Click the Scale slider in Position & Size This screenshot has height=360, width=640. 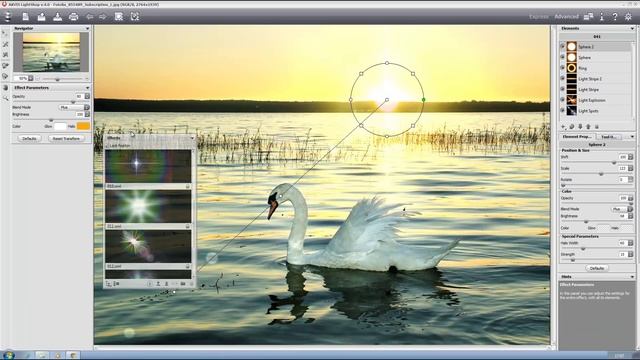tap(596, 174)
